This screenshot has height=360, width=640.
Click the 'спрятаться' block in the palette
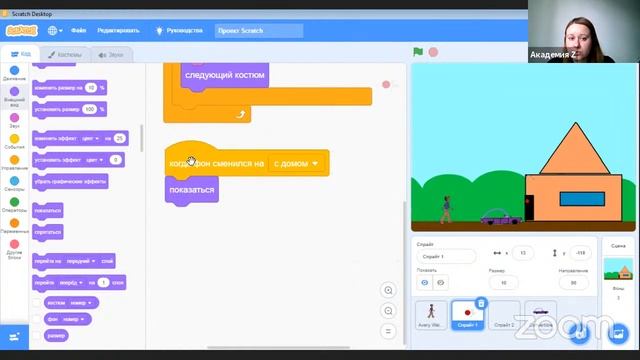click(48, 232)
